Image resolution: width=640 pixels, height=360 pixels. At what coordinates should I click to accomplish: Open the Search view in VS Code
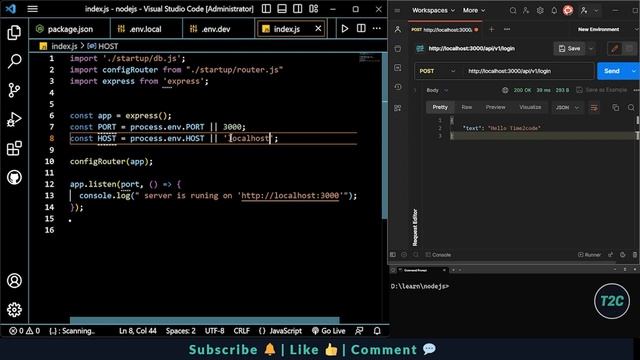[x=14, y=62]
